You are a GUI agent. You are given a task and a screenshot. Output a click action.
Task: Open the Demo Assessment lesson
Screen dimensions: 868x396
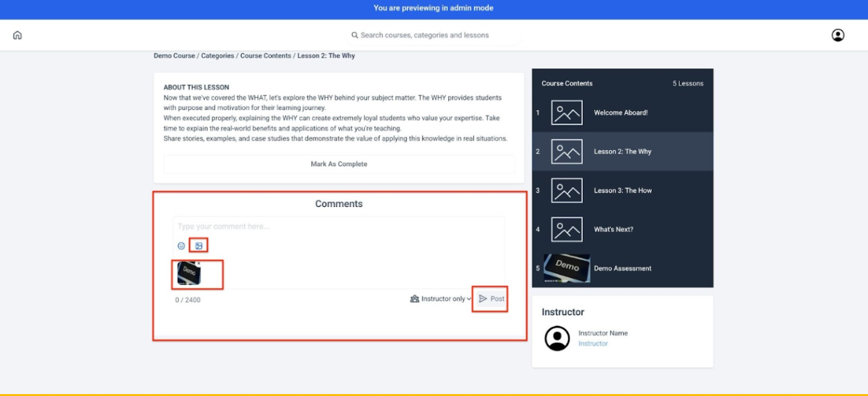click(622, 268)
